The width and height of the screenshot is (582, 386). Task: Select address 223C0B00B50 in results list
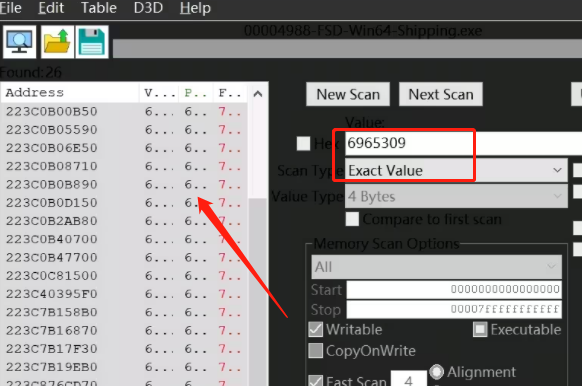click(x=124, y=111)
